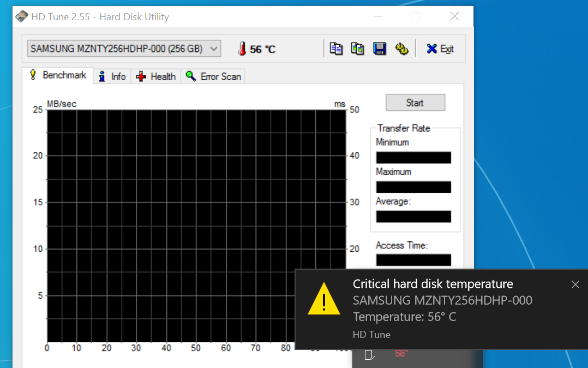Click the Exit button in the toolbar
The width and height of the screenshot is (588, 368).
(440, 49)
